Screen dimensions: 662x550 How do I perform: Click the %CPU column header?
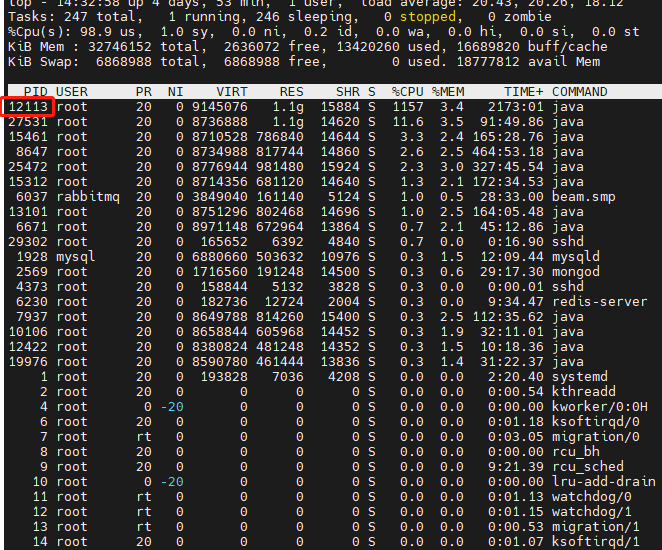coord(408,92)
